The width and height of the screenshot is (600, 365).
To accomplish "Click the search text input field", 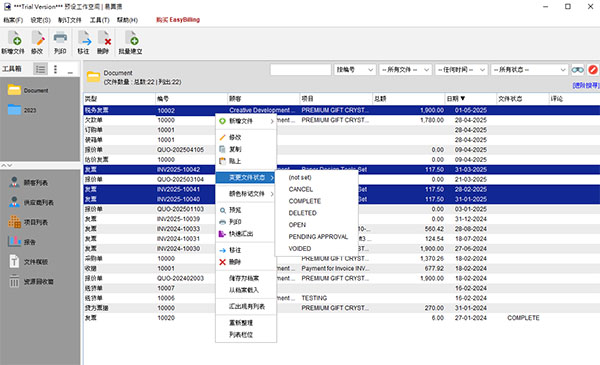I will click(300, 70).
